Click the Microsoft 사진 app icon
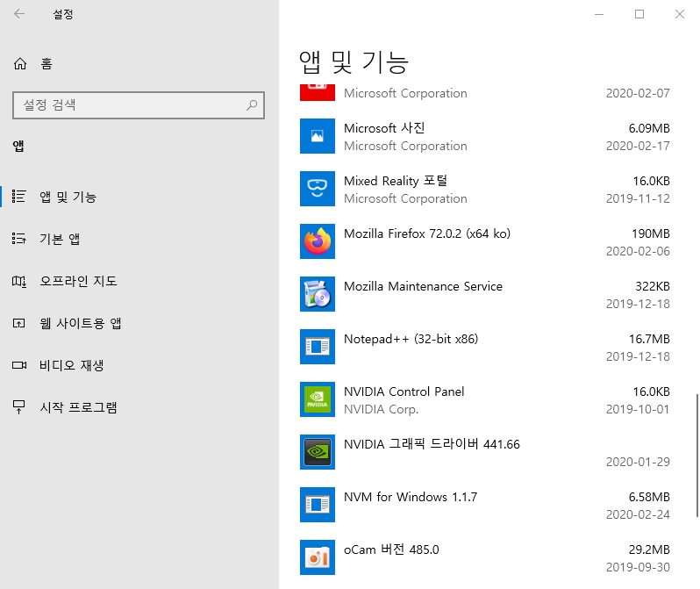The width and height of the screenshot is (700, 589). [317, 136]
